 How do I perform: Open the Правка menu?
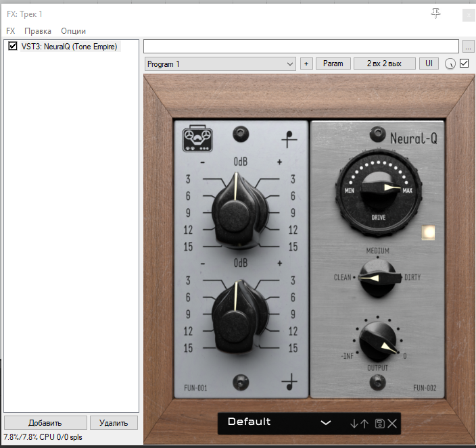(38, 31)
